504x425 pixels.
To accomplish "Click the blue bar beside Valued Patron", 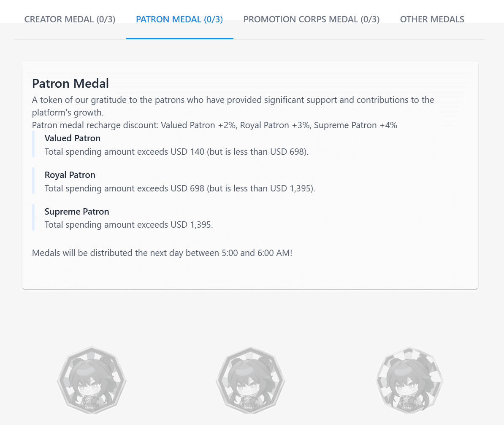I will [33, 144].
